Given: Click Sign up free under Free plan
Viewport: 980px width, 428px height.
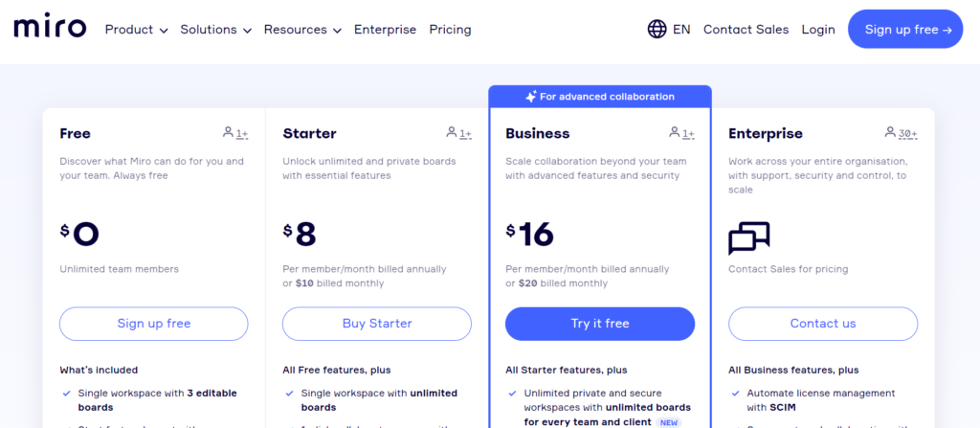Looking at the screenshot, I should point(154,324).
